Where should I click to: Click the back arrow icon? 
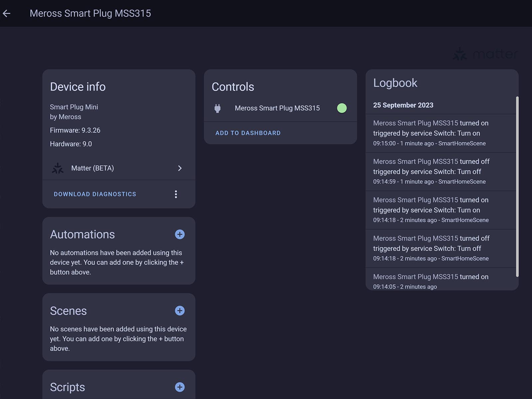pyautogui.click(x=7, y=13)
